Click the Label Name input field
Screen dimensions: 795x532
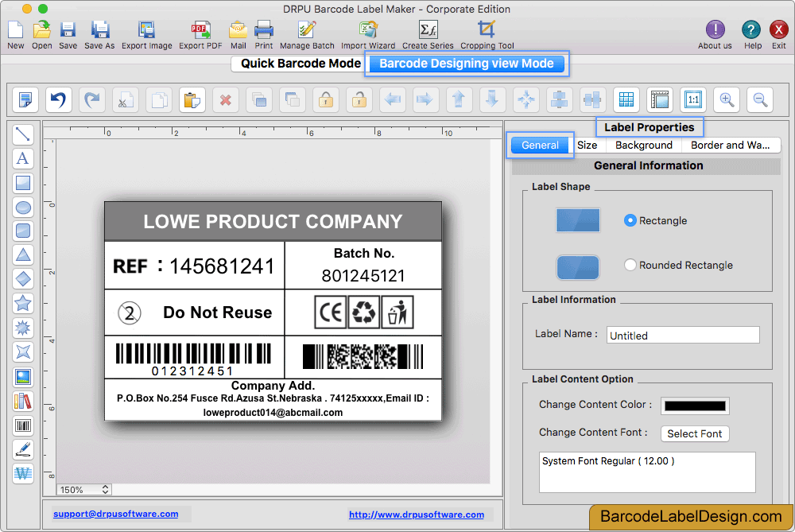click(x=683, y=336)
